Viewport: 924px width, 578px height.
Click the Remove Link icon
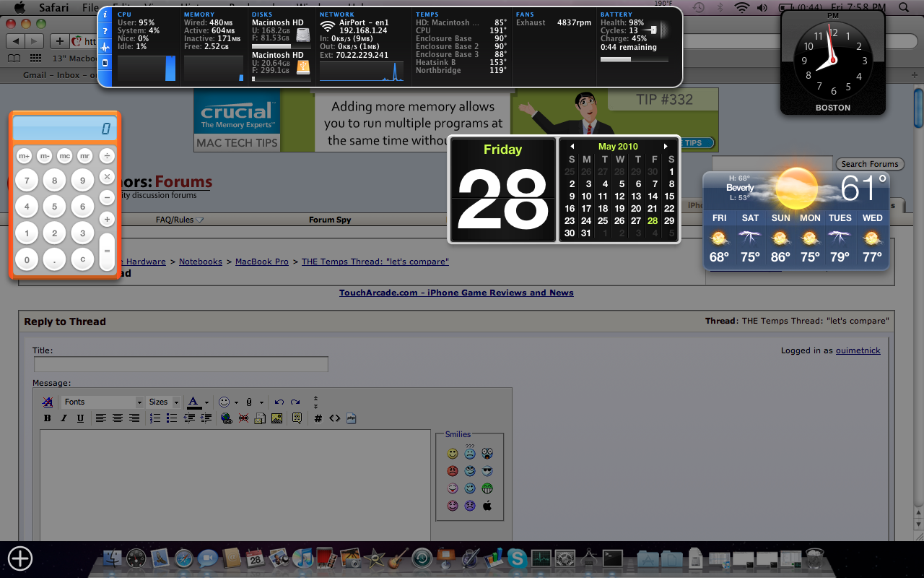point(243,418)
